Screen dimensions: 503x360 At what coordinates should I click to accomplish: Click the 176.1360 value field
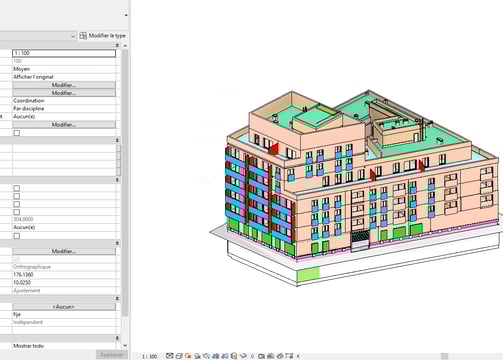[64, 275]
